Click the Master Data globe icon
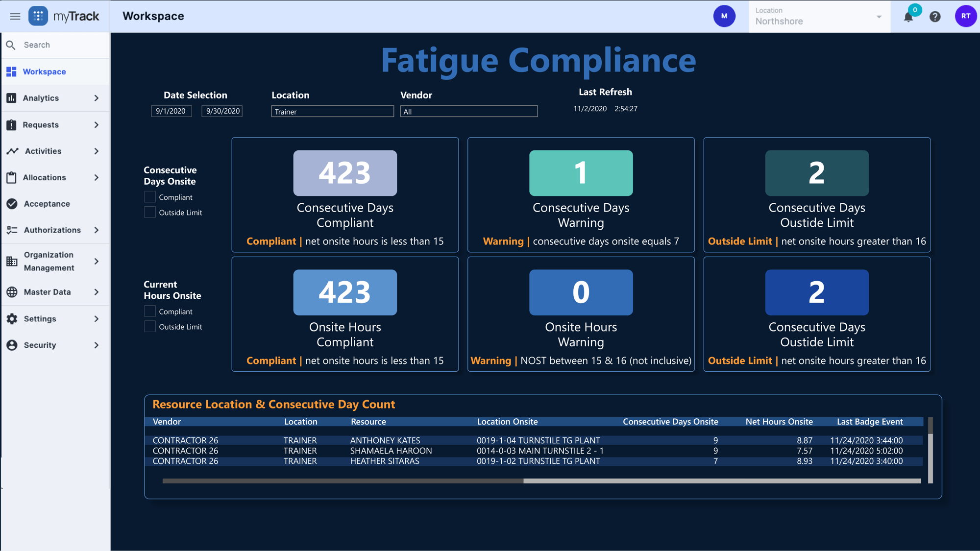Viewport: 980px width, 551px height. click(x=12, y=292)
